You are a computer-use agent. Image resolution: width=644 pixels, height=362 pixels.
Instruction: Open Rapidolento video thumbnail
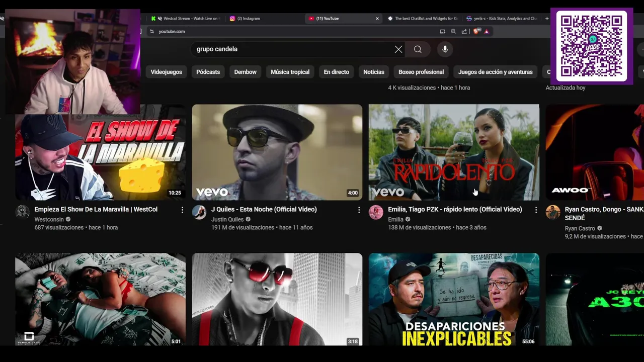pos(454,152)
